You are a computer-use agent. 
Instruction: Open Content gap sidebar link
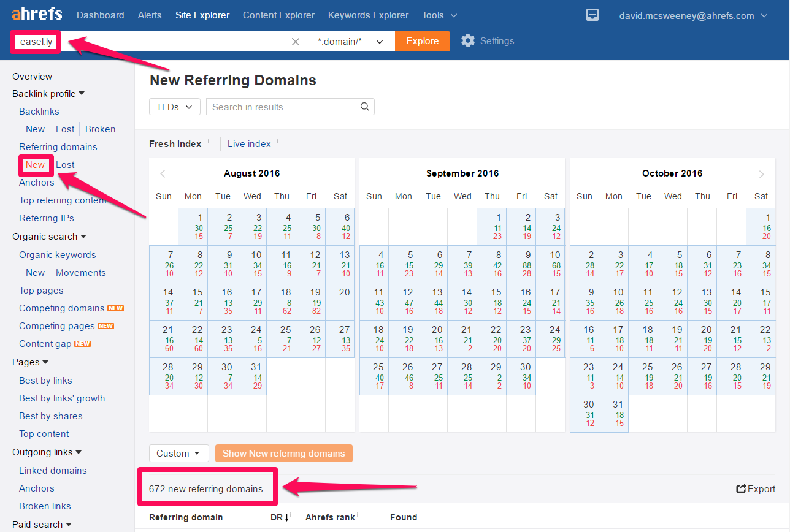click(x=45, y=344)
